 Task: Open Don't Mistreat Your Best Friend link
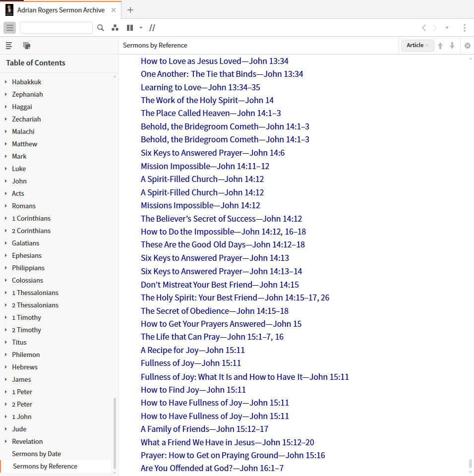click(x=220, y=285)
